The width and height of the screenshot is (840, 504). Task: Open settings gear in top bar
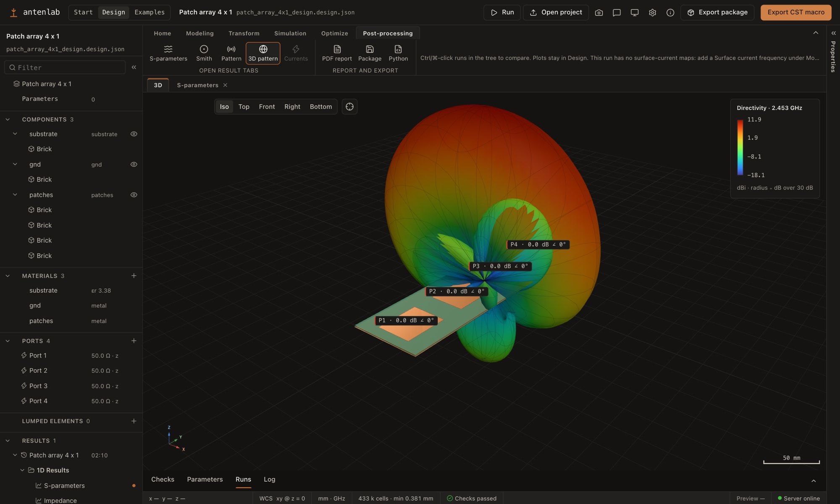(652, 13)
